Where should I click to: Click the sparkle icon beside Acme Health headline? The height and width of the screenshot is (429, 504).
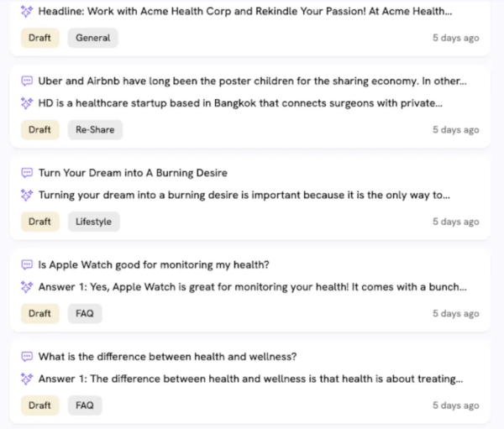(27, 11)
